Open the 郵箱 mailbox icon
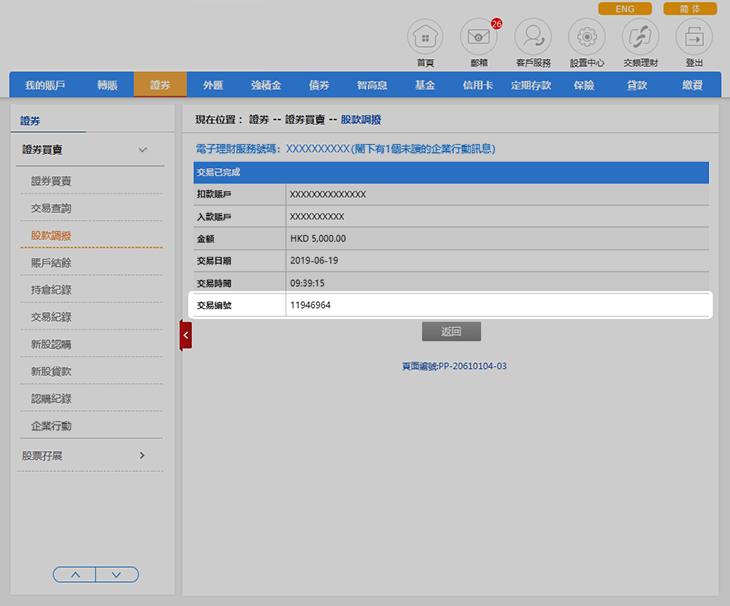 (478, 38)
